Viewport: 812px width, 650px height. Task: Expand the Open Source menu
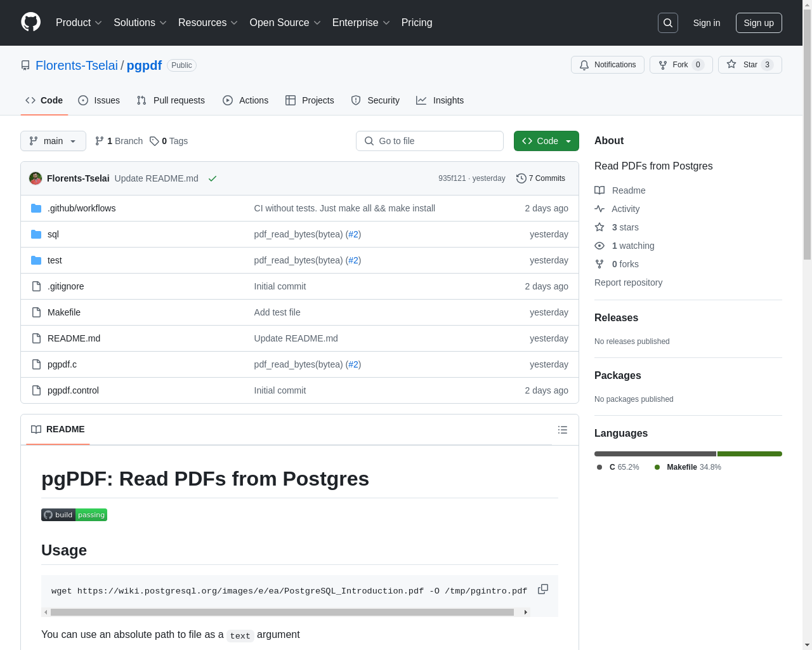point(285,23)
